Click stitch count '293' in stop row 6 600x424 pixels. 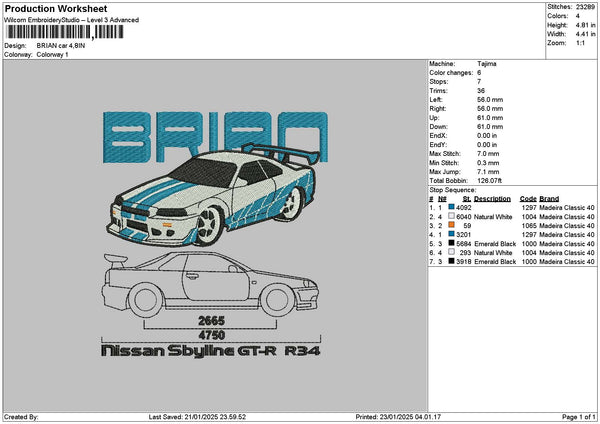pos(465,253)
